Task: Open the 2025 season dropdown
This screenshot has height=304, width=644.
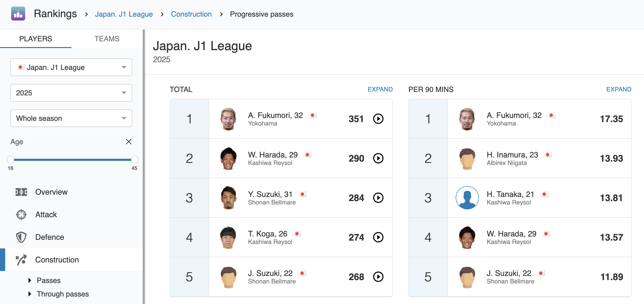Action: pos(71,93)
